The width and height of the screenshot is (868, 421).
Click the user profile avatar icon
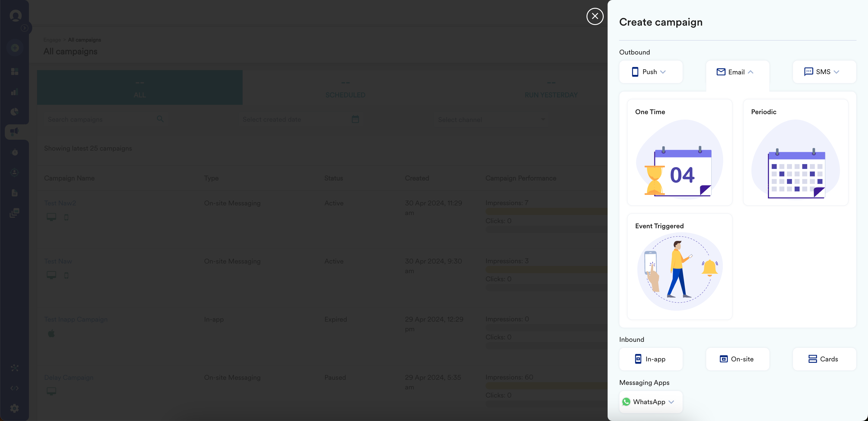pos(15,15)
